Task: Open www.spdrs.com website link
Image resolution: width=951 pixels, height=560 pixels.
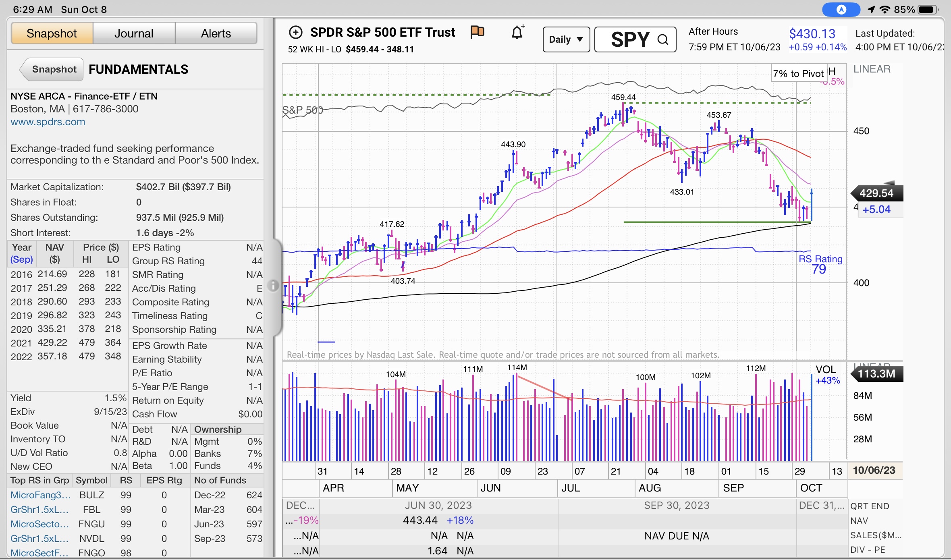Action: [48, 122]
